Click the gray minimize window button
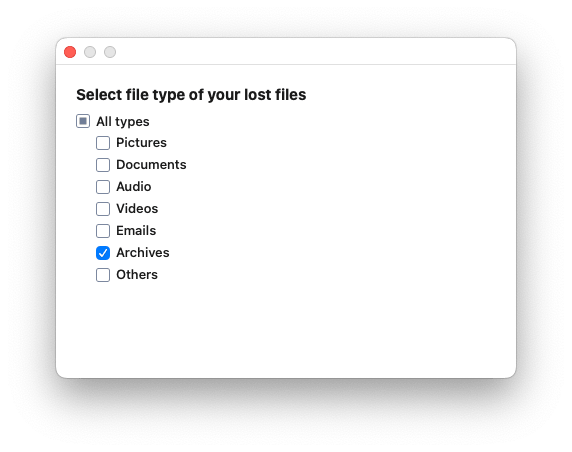The width and height of the screenshot is (572, 452). (x=90, y=52)
